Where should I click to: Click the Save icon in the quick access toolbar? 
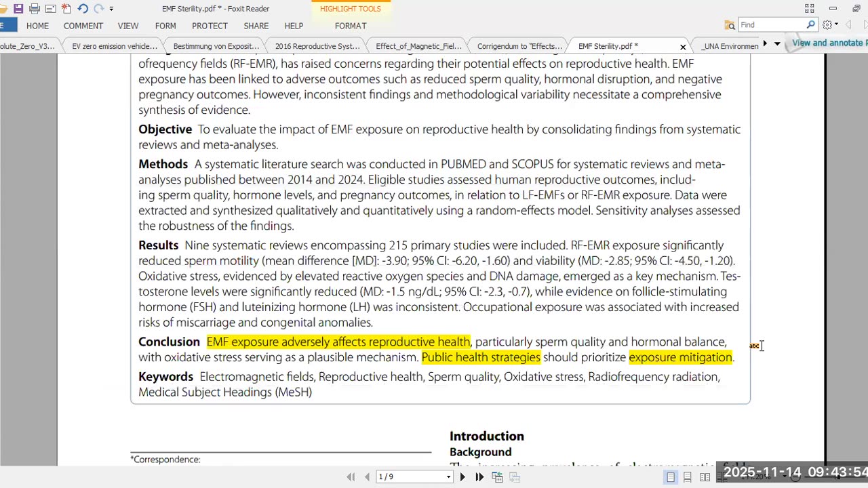pos(18,9)
